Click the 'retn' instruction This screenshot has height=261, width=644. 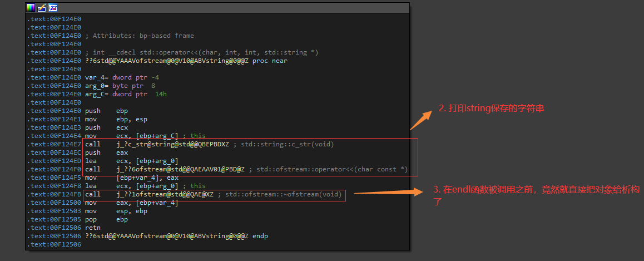[93, 228]
